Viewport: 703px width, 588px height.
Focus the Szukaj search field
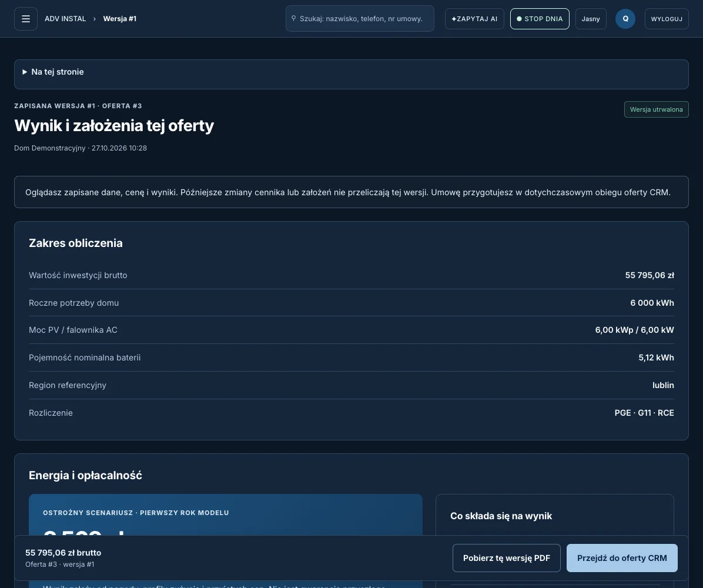pos(360,18)
